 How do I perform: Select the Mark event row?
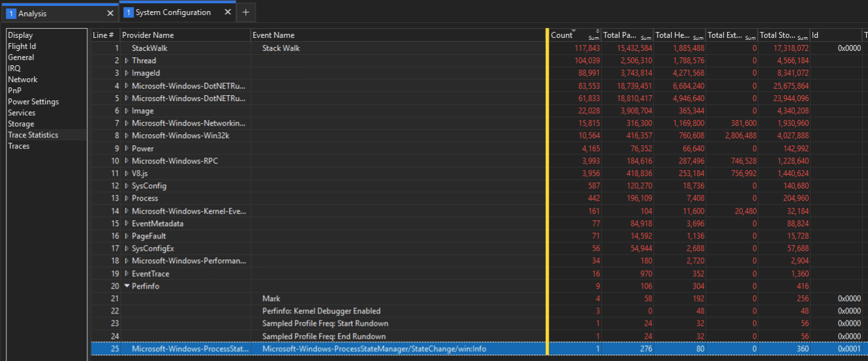coord(271,298)
